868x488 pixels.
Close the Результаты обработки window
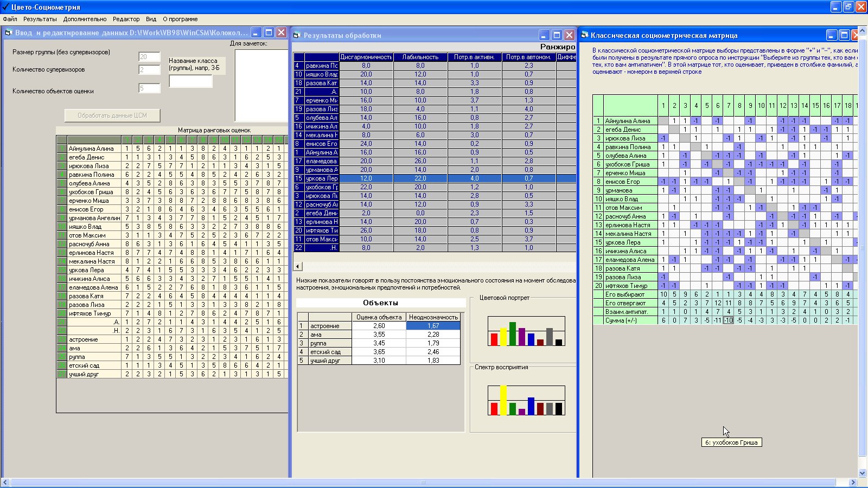[x=569, y=35]
